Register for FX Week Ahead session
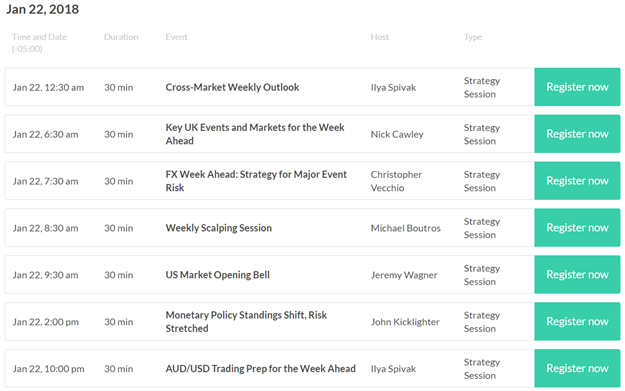625x391 pixels. 577,181
